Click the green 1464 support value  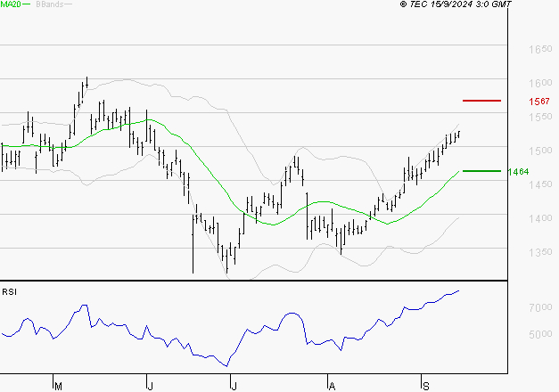518,172
